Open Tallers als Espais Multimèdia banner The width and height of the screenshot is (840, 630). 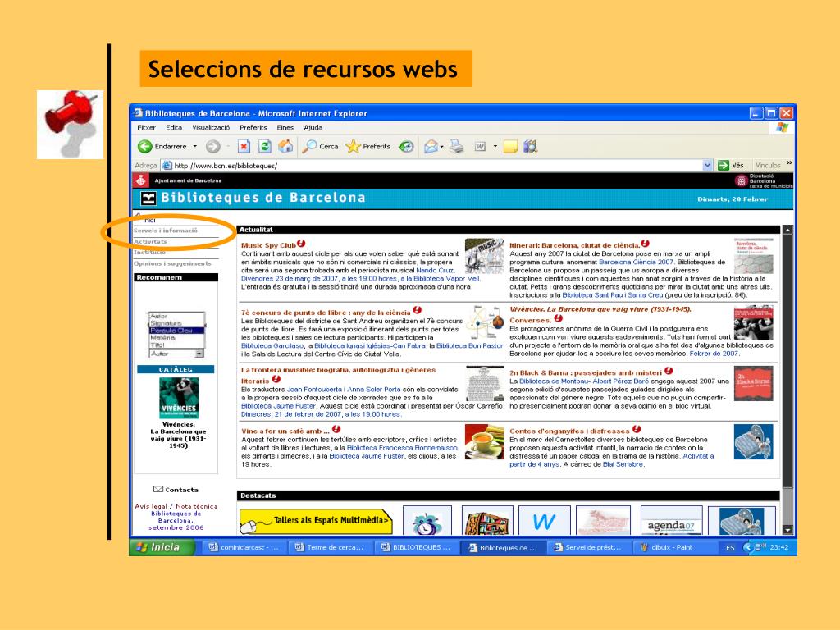[x=316, y=521]
